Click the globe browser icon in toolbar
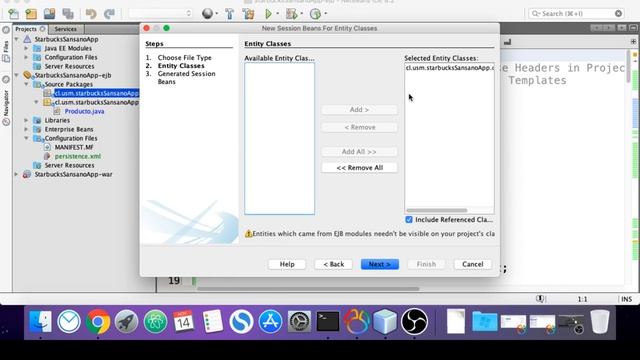This screenshot has height=360, width=640. click(x=207, y=13)
